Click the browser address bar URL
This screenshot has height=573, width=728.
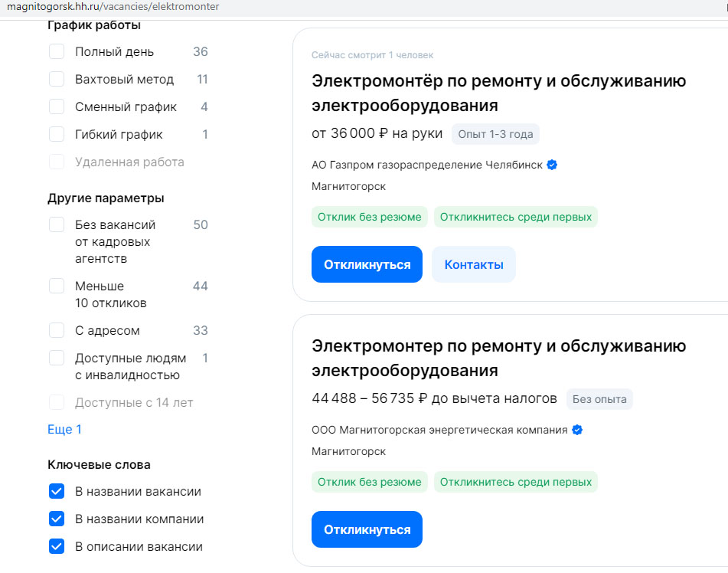[113, 7]
